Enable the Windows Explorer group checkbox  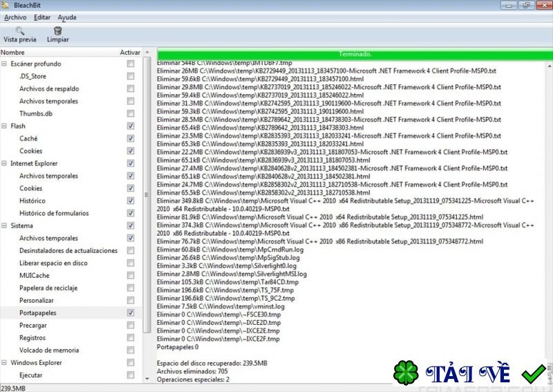coord(131,362)
